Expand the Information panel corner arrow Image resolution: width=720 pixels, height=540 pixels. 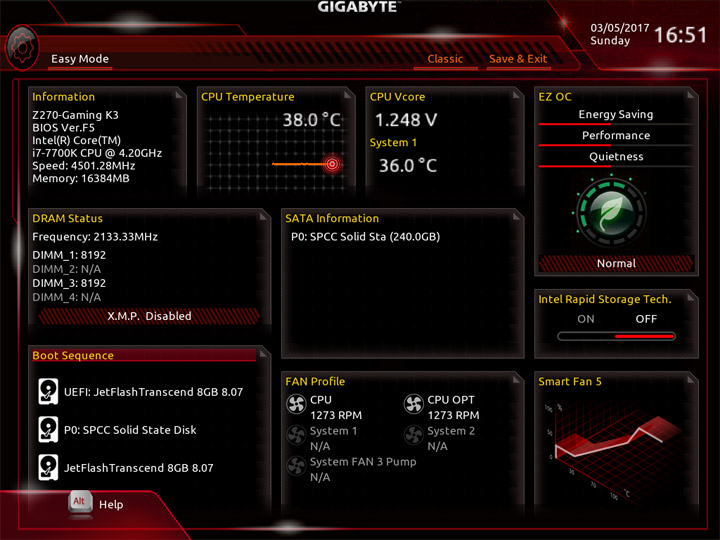coord(180,95)
